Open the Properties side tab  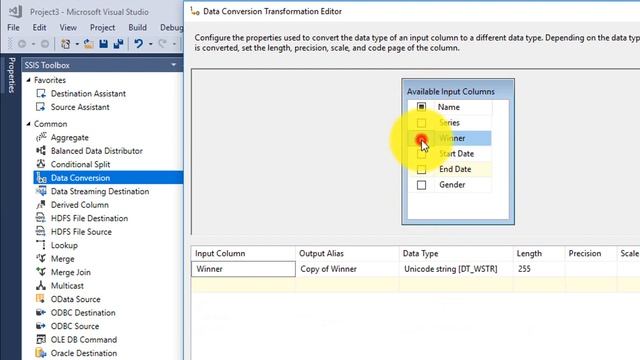(x=11, y=75)
